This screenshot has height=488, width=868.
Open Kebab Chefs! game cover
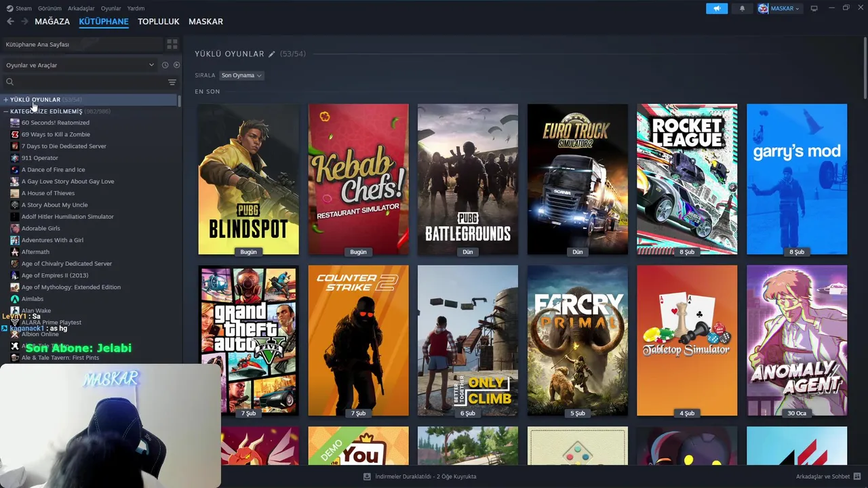[358, 179]
